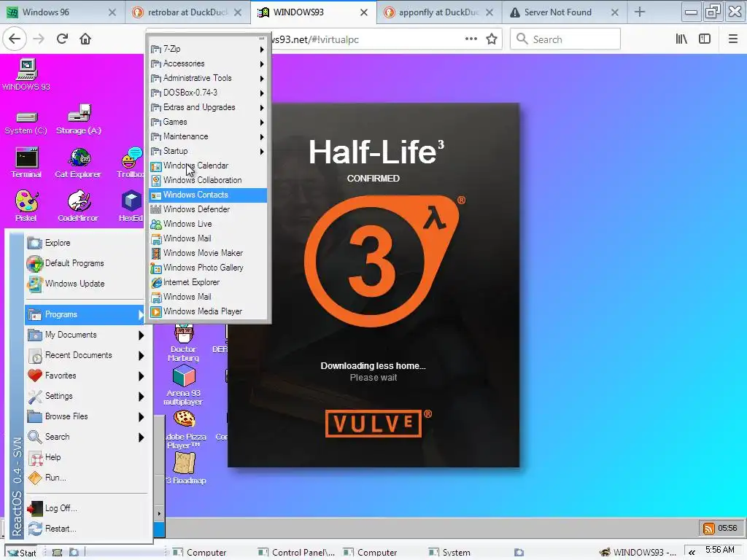This screenshot has height=560, width=747.
Task: Click Restart... in Start menu
Action: (x=85, y=529)
